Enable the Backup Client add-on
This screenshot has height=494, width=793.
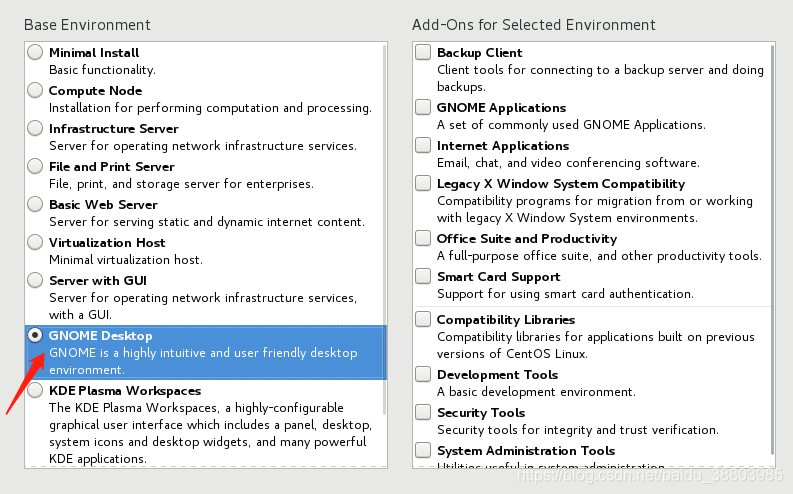coord(424,52)
